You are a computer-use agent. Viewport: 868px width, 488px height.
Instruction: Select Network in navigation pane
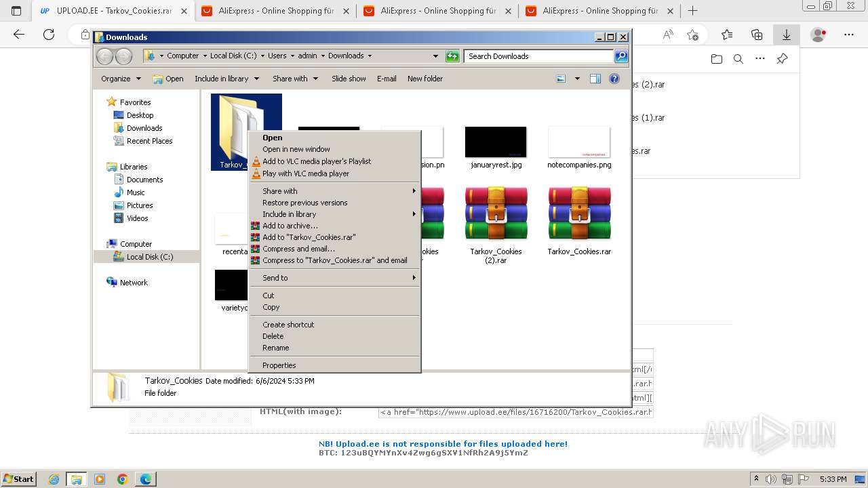(x=134, y=283)
